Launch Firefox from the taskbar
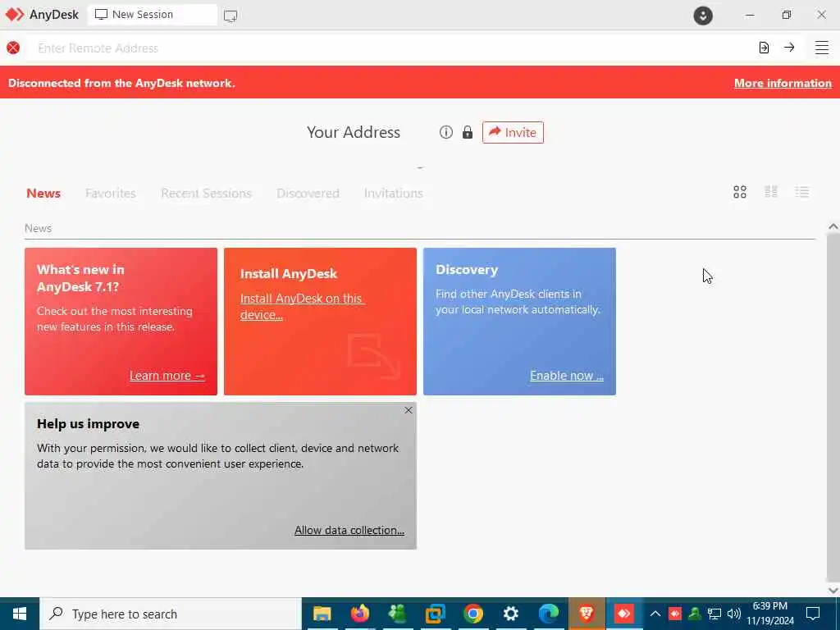Screen dimensions: 840x630 pyautogui.click(x=360, y=614)
